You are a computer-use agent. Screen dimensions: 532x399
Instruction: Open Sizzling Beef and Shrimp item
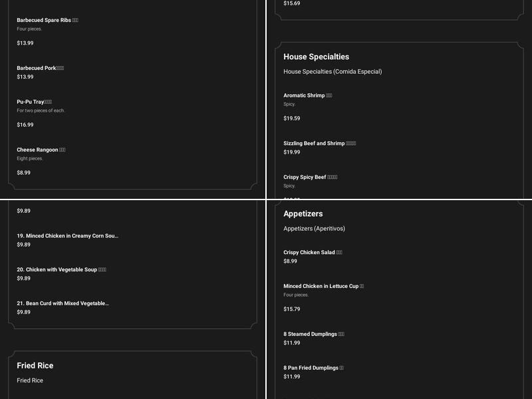[x=314, y=144]
